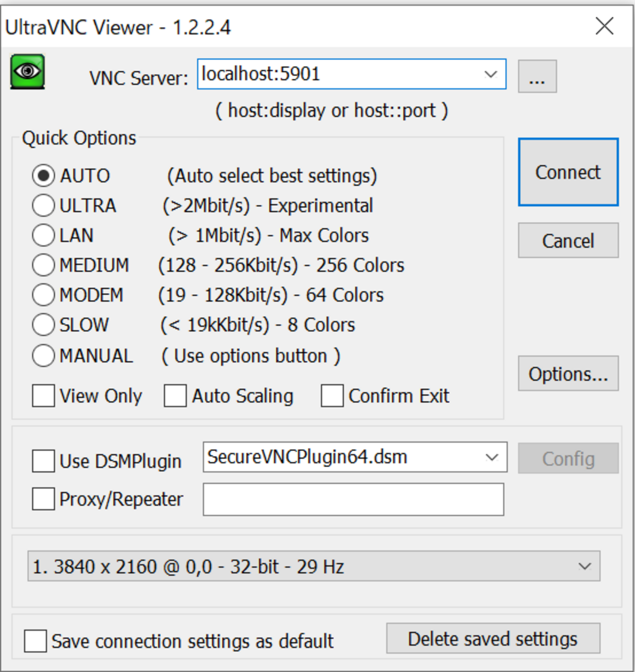Toggle the Auto Scaling checkbox
635x672 pixels.
coord(175,396)
